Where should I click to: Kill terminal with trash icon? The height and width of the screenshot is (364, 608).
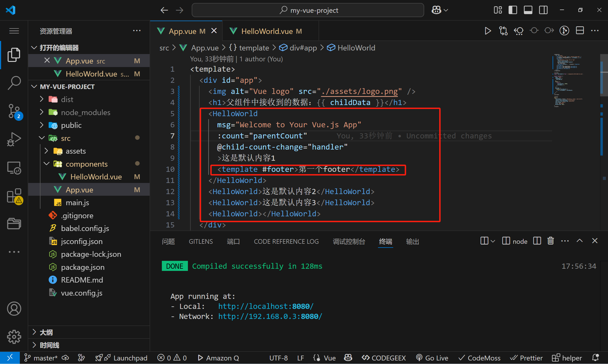(x=550, y=241)
